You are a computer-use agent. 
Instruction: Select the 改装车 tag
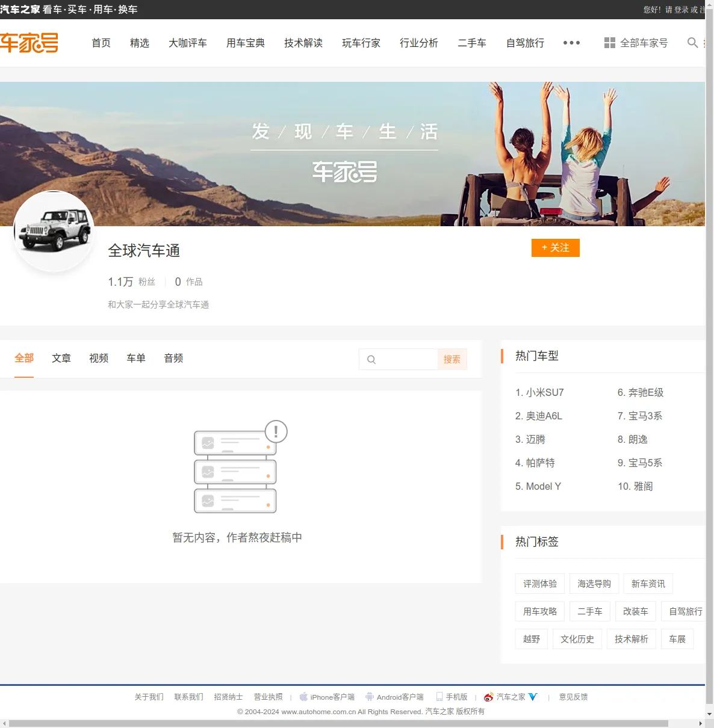coord(636,611)
